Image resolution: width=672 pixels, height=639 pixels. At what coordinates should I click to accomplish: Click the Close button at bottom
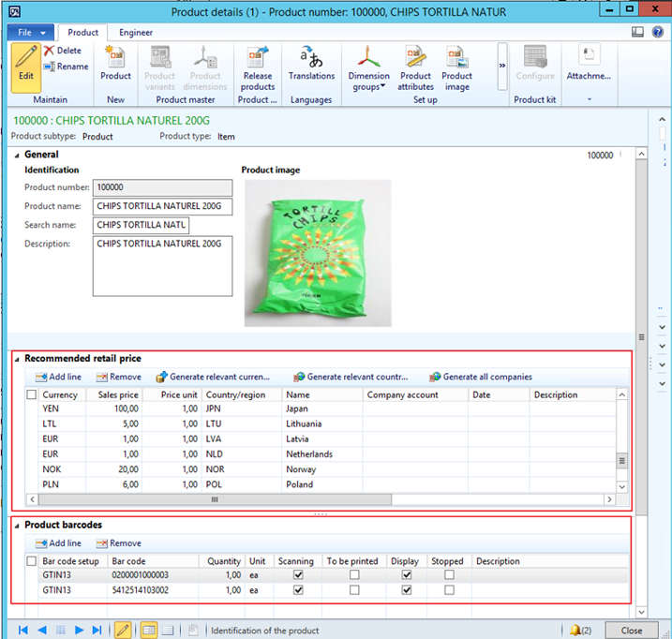tap(631, 631)
